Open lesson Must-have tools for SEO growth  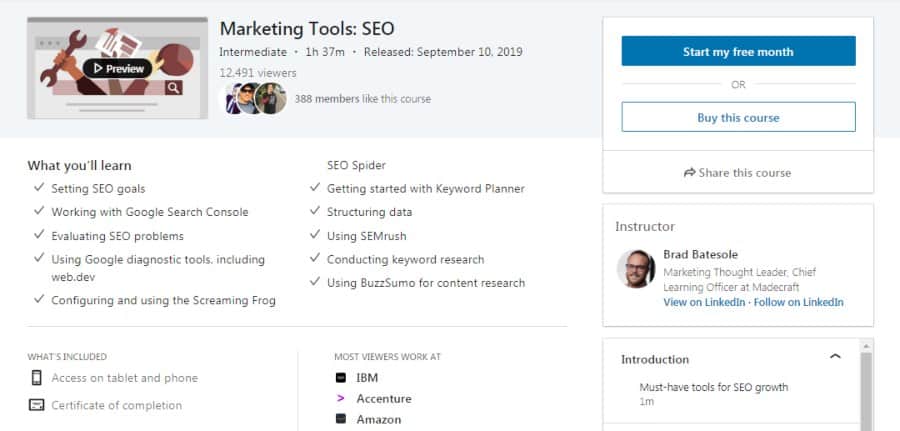click(x=713, y=387)
